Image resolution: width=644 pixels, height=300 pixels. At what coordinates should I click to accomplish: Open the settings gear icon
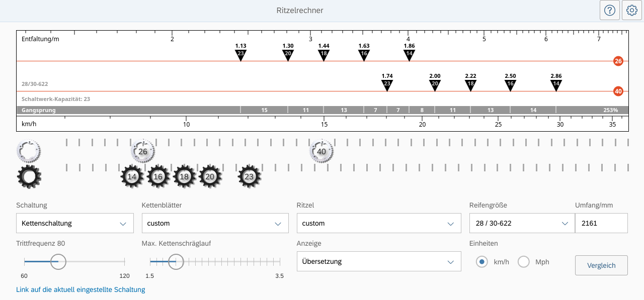[632, 10]
